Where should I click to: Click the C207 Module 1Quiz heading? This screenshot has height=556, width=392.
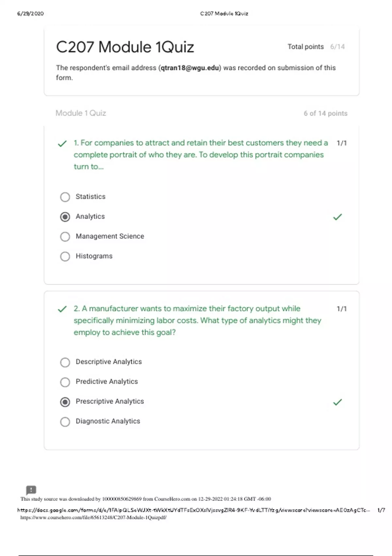(125, 47)
